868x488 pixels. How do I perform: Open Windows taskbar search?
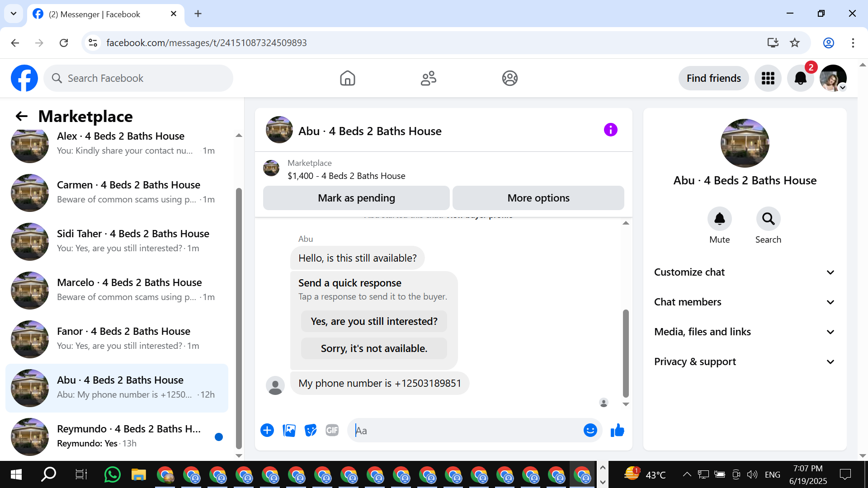[x=48, y=474]
